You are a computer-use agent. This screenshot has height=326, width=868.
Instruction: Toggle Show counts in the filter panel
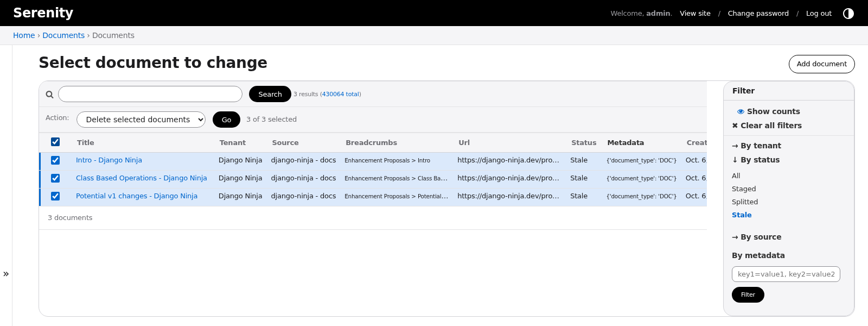click(x=768, y=111)
